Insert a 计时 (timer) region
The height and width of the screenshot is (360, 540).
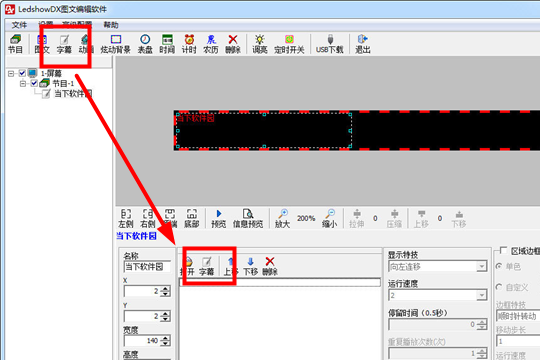coord(189,44)
